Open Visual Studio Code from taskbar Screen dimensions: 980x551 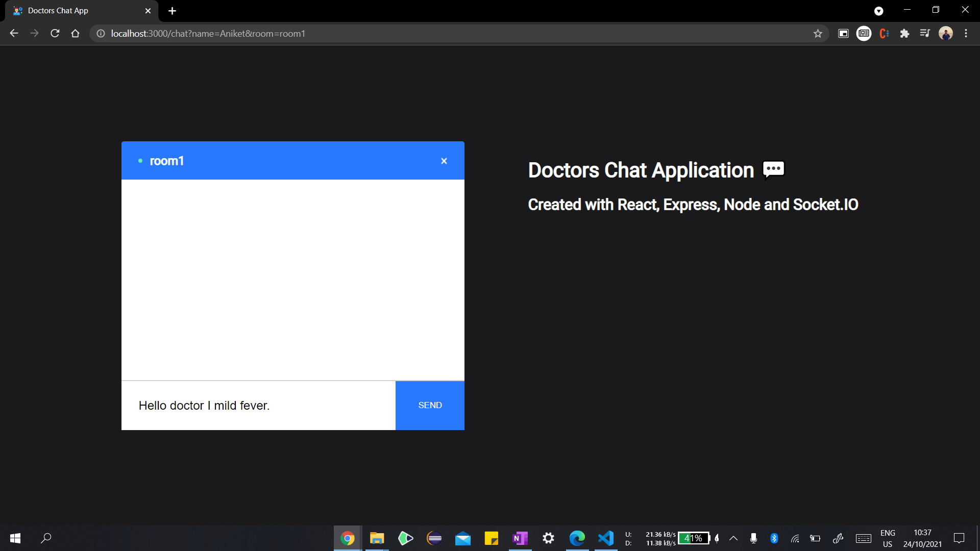[605, 538]
